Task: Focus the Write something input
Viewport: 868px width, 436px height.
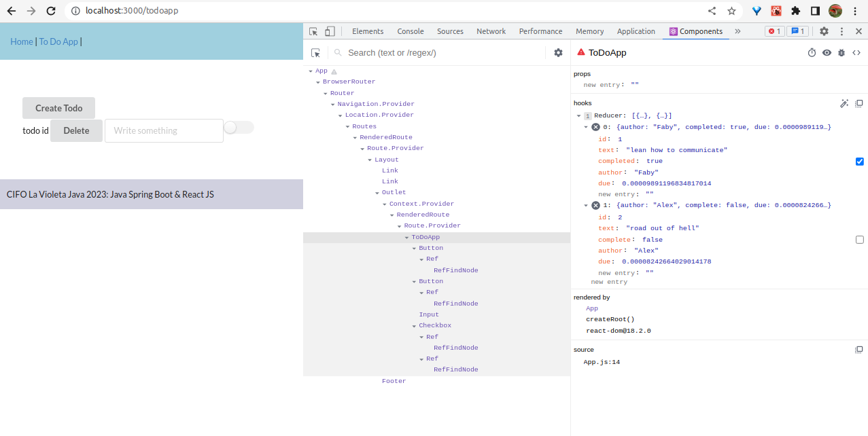Action: tap(164, 130)
